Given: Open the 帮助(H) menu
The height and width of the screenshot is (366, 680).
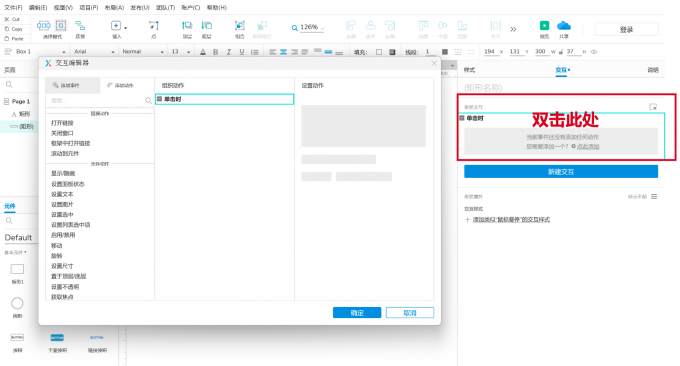Looking at the screenshot, I should pyautogui.click(x=216, y=7).
